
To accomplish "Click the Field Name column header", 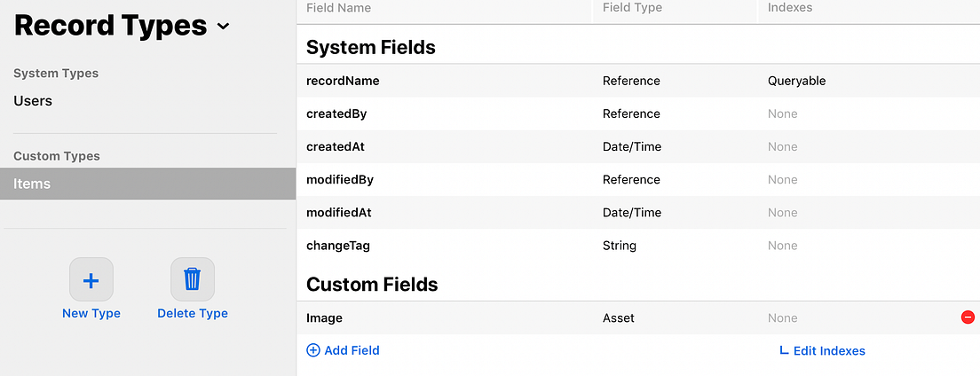I will pyautogui.click(x=338, y=8).
